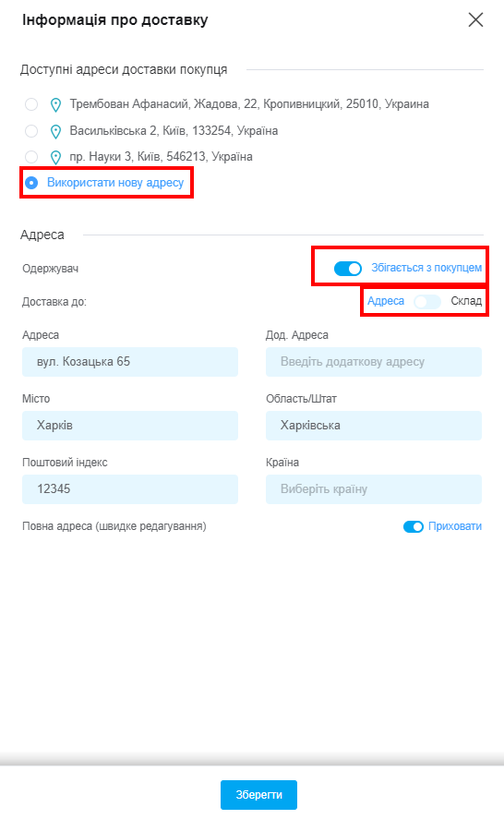Switch delivery toggle between Адреса and Склад

point(427,301)
